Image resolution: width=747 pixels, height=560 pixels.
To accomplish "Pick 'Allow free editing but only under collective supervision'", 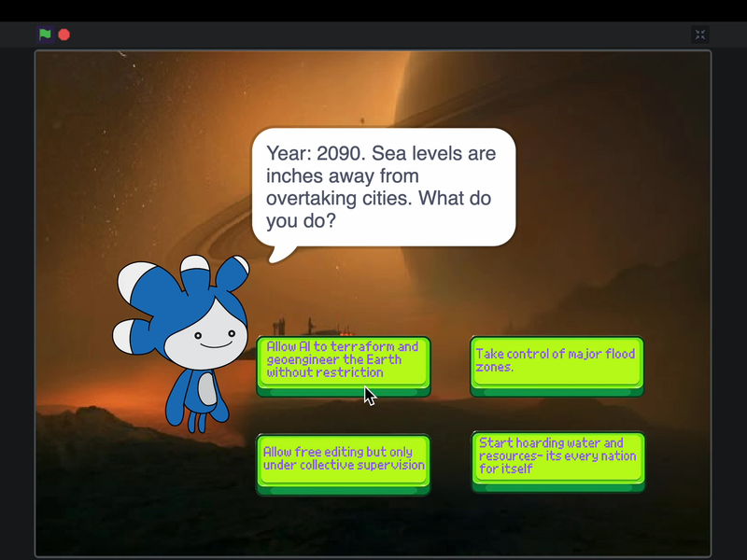I will point(344,465).
